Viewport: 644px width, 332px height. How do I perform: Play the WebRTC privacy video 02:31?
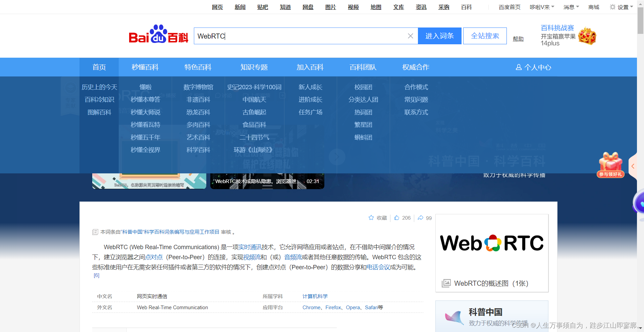point(267,181)
